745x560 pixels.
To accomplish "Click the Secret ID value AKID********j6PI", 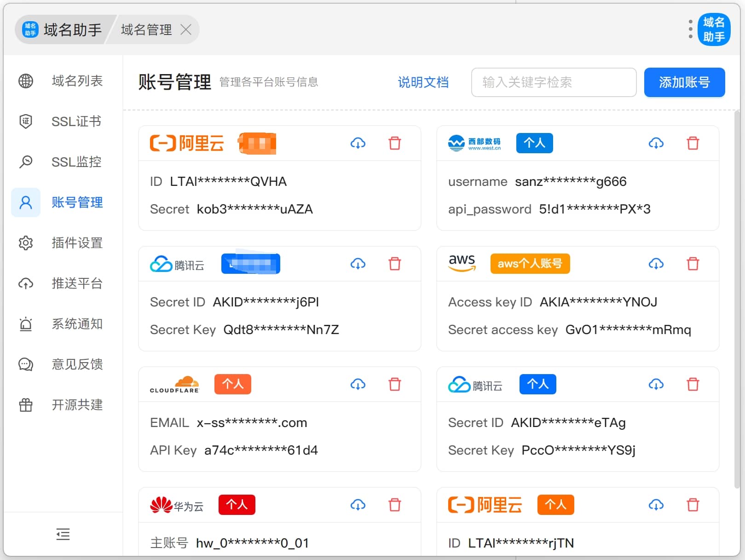I will pyautogui.click(x=266, y=302).
